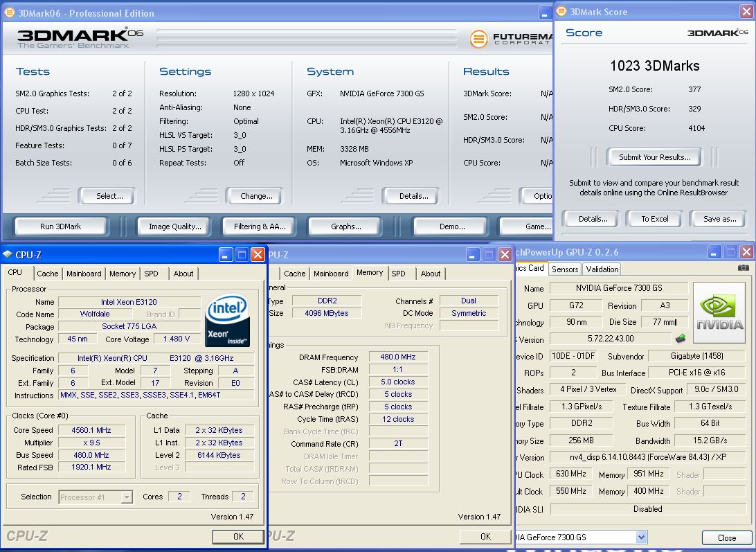Click the Resolution value 1280 x 1024
This screenshot has height=552, width=756.
(253, 94)
